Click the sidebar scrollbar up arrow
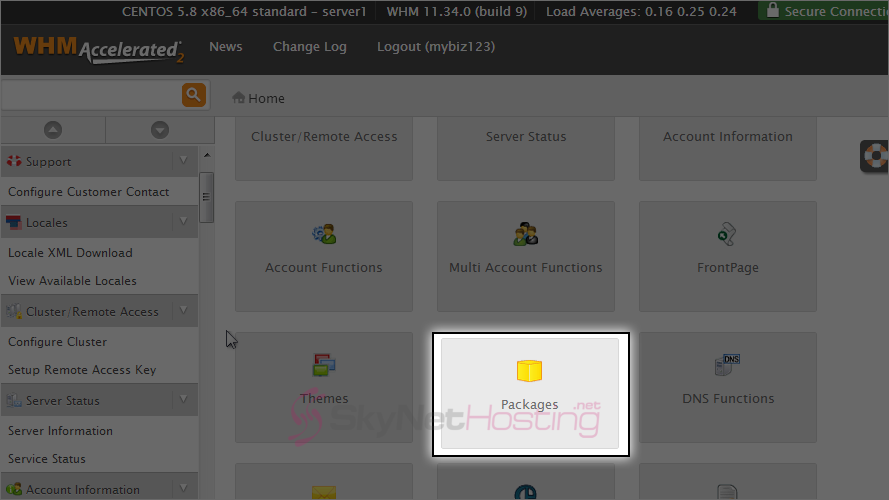Viewport: 889px width, 500px height. click(x=207, y=155)
